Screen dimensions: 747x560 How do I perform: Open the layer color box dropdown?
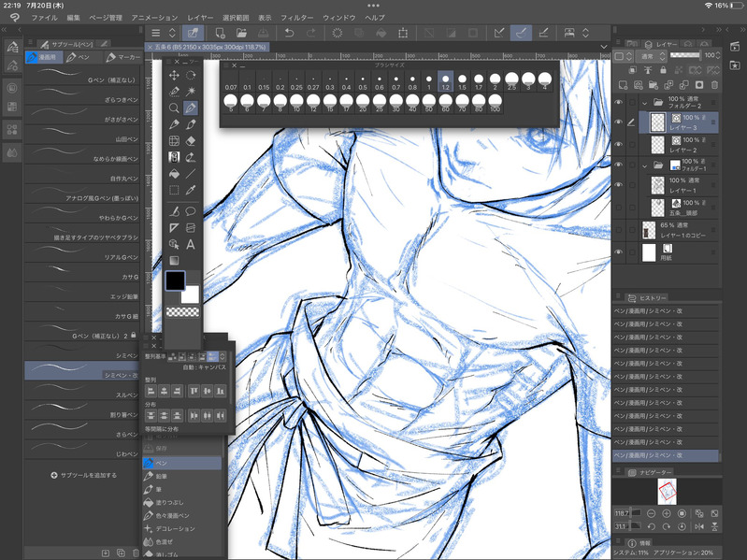624,56
